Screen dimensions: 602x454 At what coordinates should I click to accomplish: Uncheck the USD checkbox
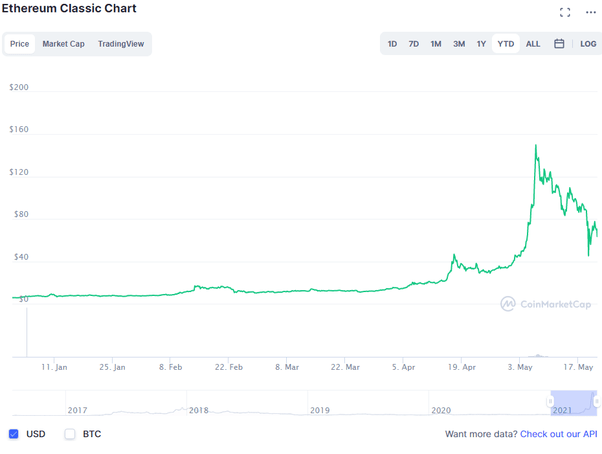13,434
